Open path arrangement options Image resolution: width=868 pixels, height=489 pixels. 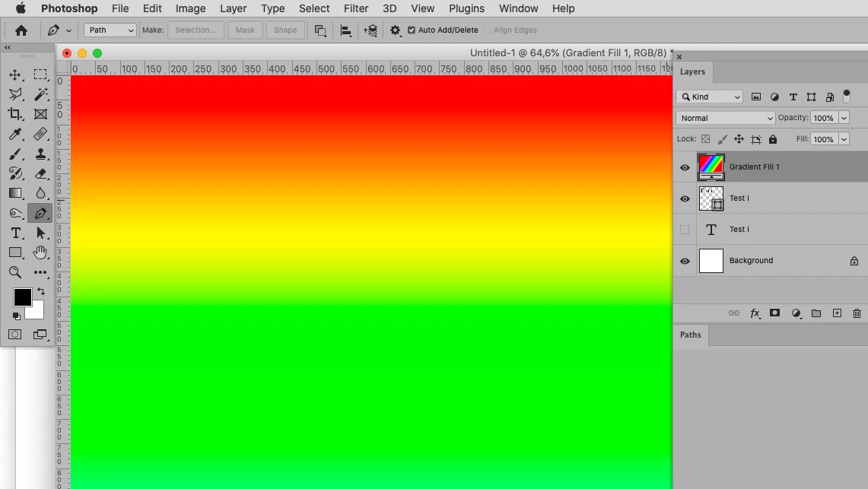point(370,30)
